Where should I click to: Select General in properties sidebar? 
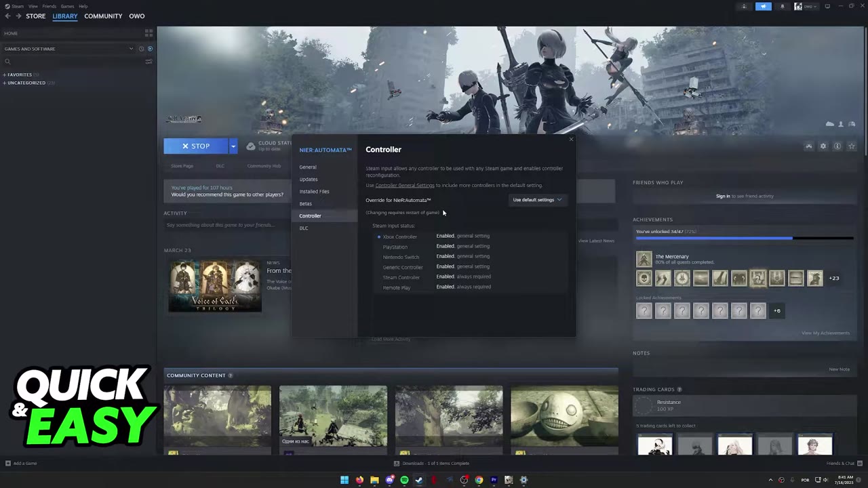click(308, 167)
